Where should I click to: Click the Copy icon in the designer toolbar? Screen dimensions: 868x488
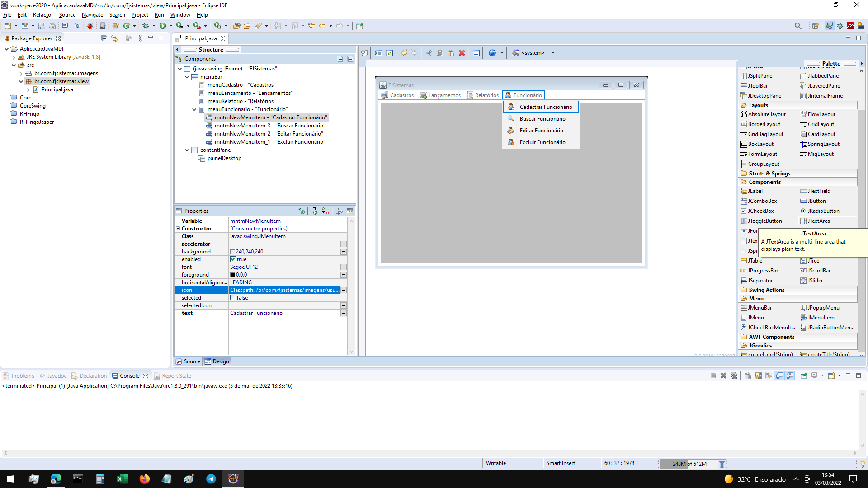pos(440,53)
